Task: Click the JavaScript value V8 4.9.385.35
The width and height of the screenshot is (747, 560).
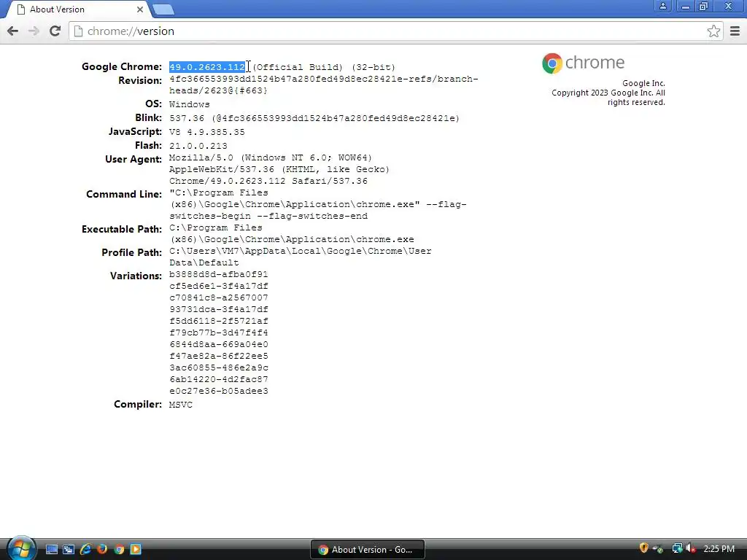Action: (206, 132)
